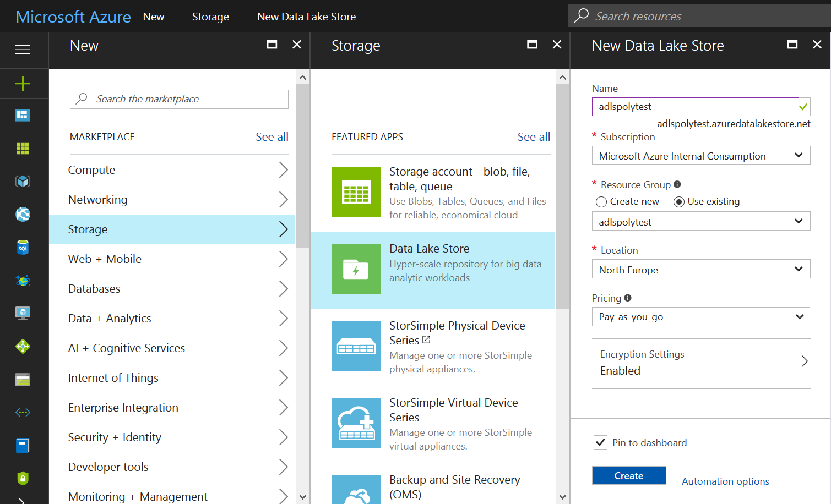Open the Subscription dropdown
This screenshot has width=831, height=504.
[701, 155]
